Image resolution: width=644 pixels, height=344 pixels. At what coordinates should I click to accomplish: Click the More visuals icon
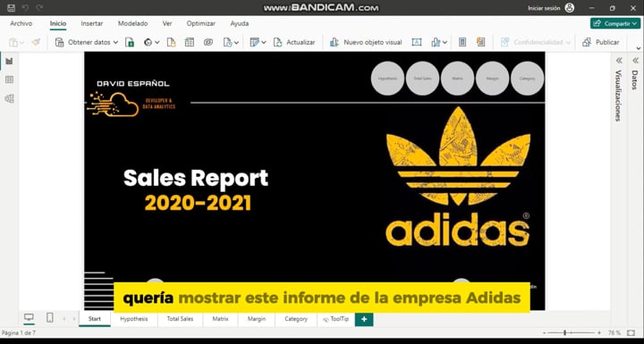pos(436,42)
